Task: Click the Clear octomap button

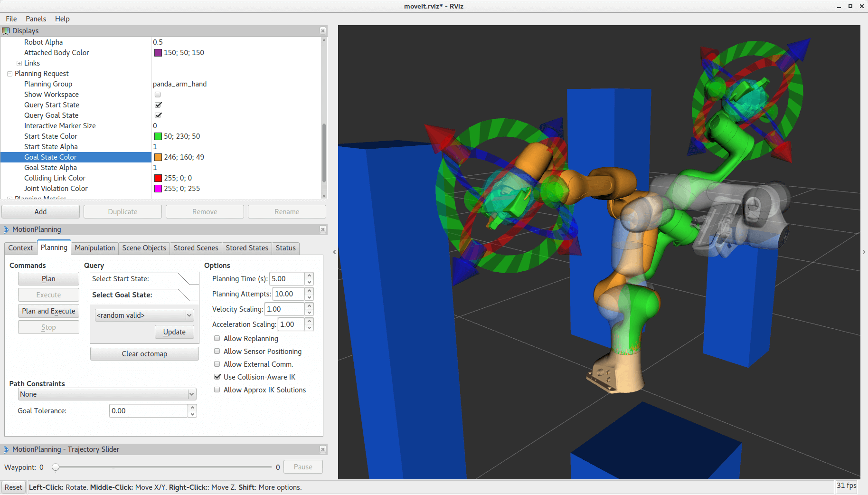Action: coord(144,354)
